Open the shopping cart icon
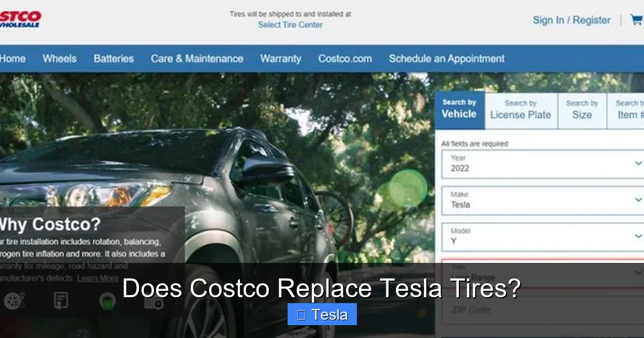The height and width of the screenshot is (338, 644). click(x=636, y=20)
